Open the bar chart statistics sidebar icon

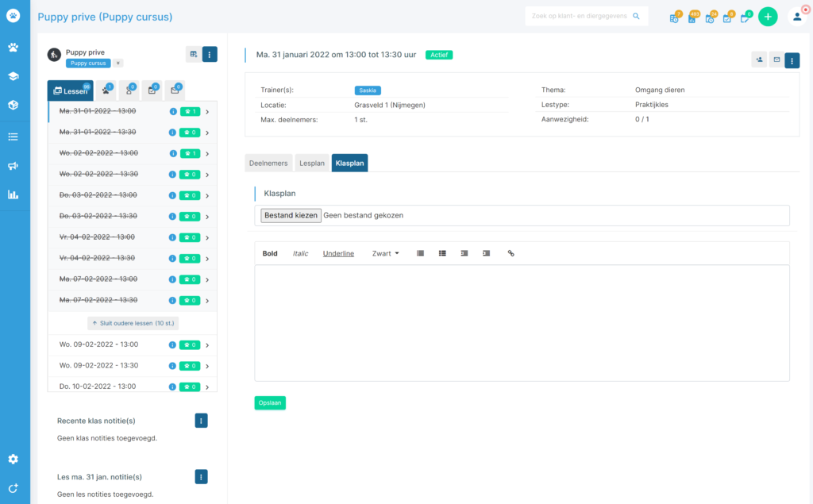tap(13, 195)
